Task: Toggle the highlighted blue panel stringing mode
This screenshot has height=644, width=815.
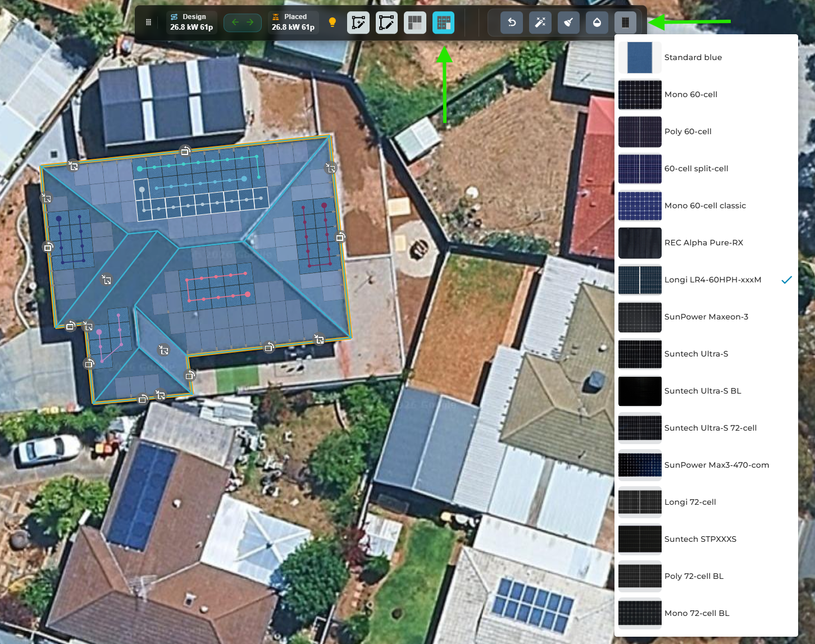Action: click(x=443, y=22)
